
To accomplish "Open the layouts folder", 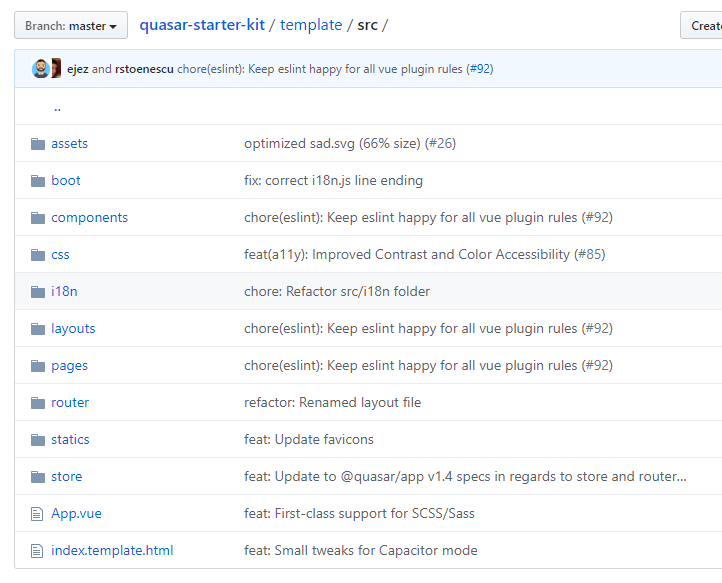I will tap(73, 329).
